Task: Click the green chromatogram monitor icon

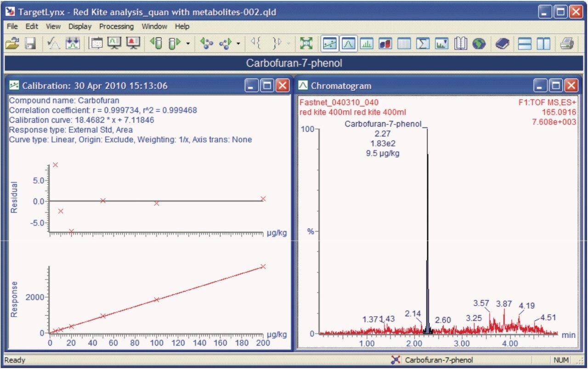Action: [114, 44]
